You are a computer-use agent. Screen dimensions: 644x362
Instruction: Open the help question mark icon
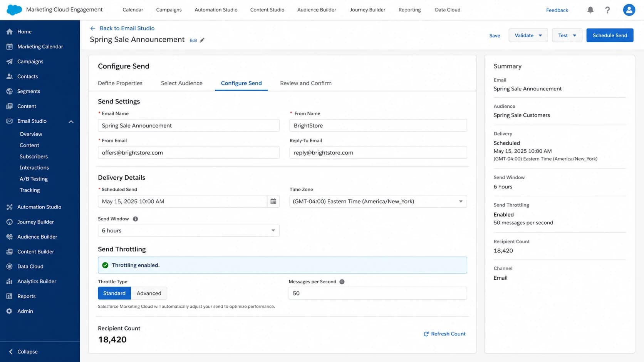pyautogui.click(x=607, y=10)
